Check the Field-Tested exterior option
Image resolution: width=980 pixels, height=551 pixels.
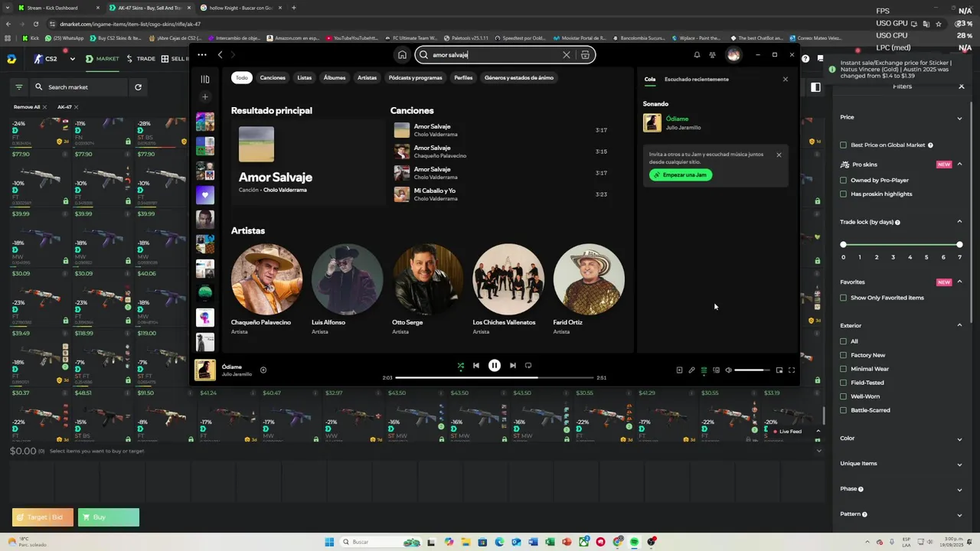point(844,383)
